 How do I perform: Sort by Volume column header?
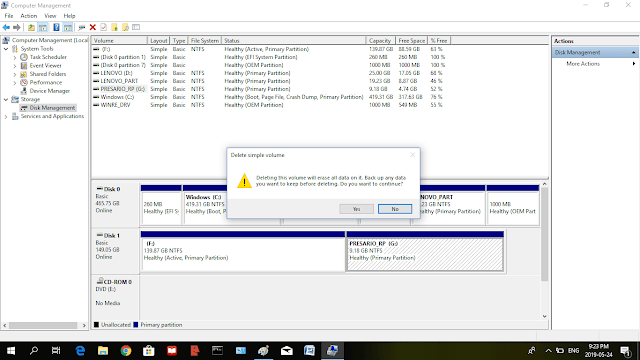click(x=119, y=40)
